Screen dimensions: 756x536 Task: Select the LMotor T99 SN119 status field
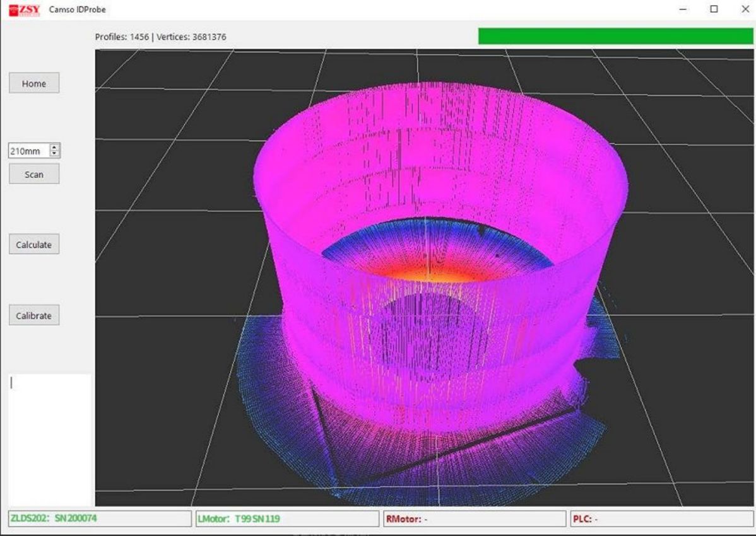point(287,519)
